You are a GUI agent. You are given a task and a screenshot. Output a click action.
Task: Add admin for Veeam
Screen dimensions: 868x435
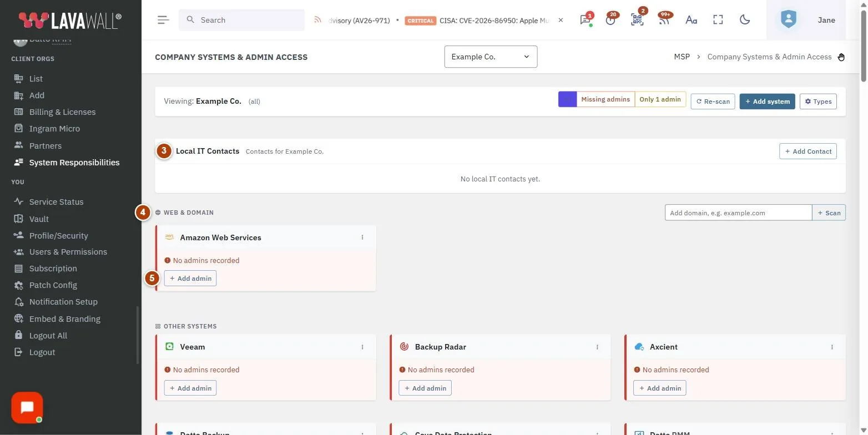pyautogui.click(x=190, y=388)
